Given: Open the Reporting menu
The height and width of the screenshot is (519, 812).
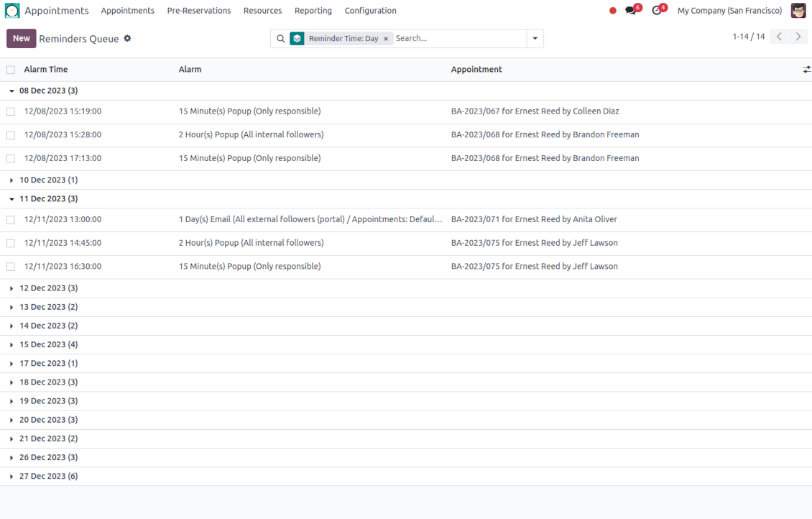Looking at the screenshot, I should pos(313,11).
